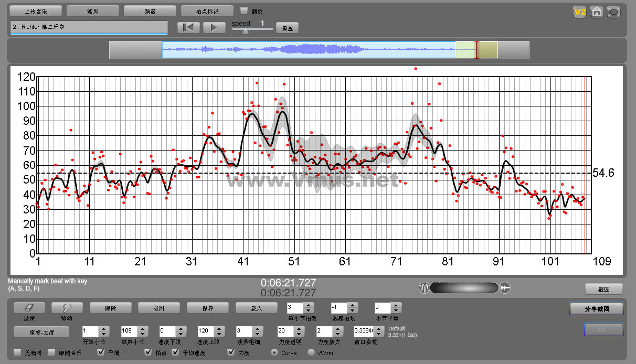
Task: Click the track title field '2、Richter 第二乐章'
Action: [89, 27]
